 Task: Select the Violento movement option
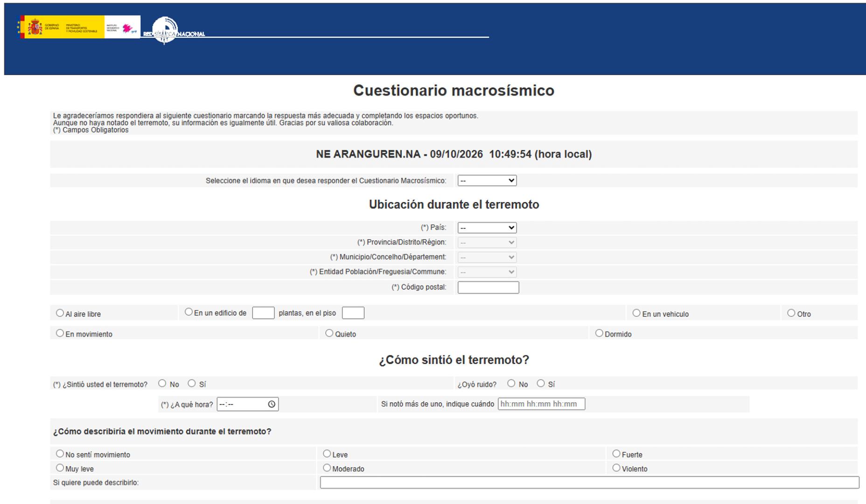pyautogui.click(x=616, y=468)
